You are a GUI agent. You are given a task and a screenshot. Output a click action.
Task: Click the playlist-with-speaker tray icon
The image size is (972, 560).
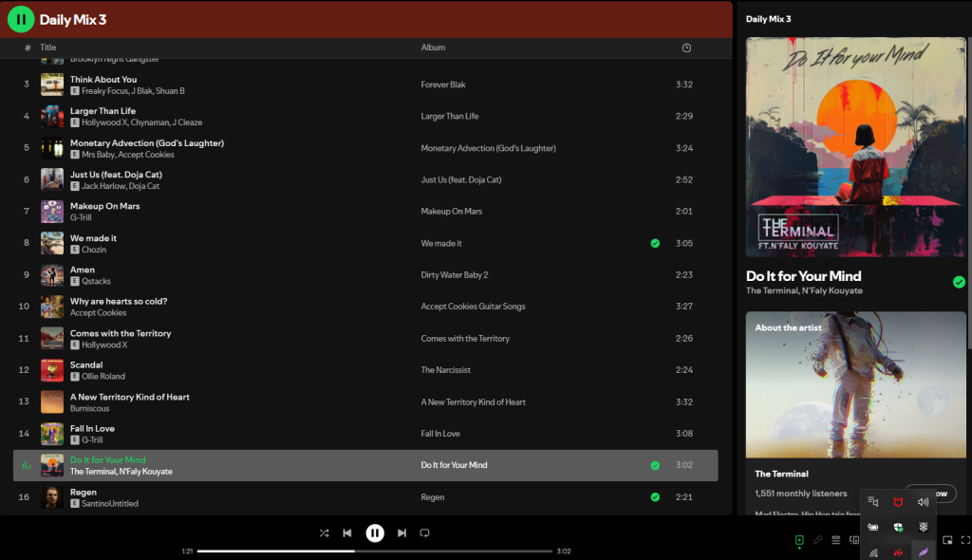click(873, 502)
